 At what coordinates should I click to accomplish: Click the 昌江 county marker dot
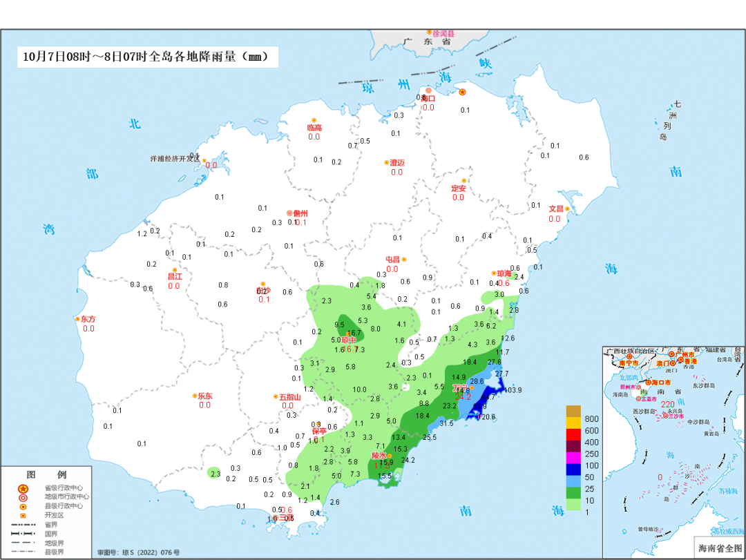tap(175, 270)
